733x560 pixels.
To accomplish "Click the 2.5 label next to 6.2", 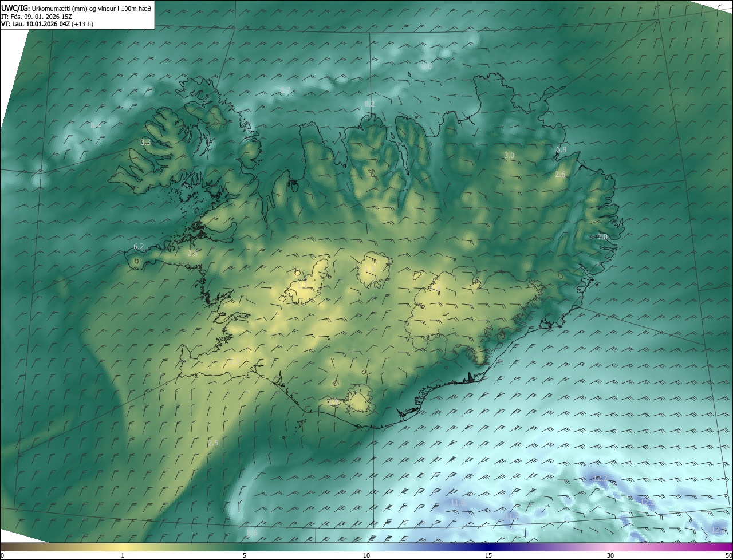I will tap(193, 253).
